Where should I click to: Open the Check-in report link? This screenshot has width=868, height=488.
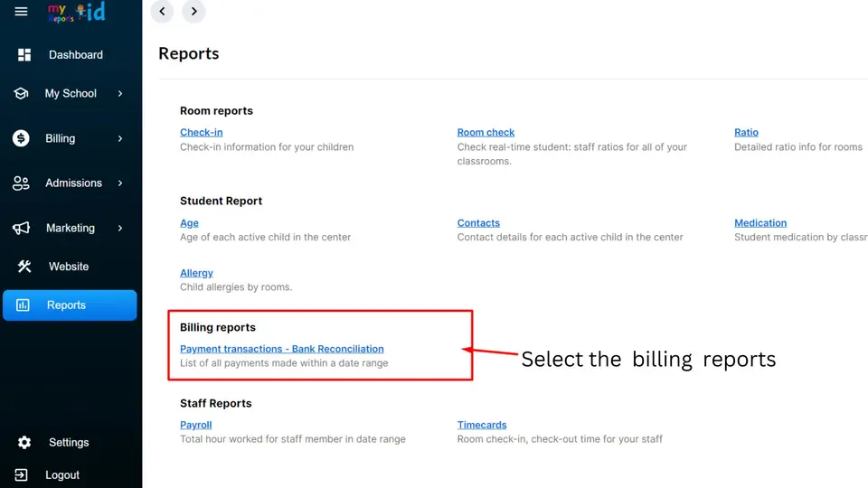coord(201,132)
